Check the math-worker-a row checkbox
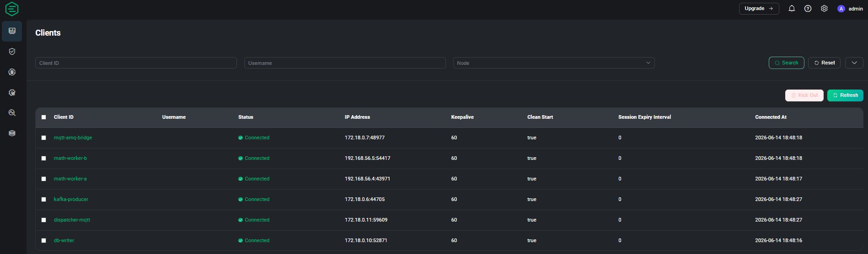 (44, 179)
